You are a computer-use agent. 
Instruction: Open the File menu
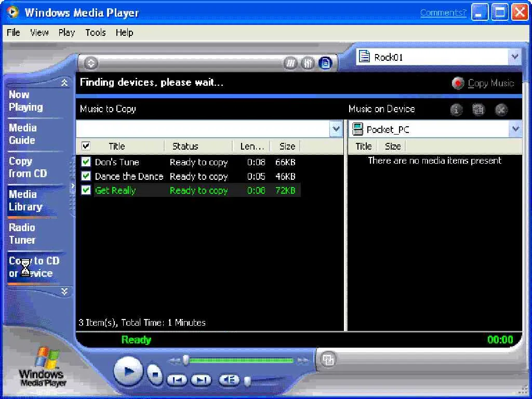click(x=13, y=33)
